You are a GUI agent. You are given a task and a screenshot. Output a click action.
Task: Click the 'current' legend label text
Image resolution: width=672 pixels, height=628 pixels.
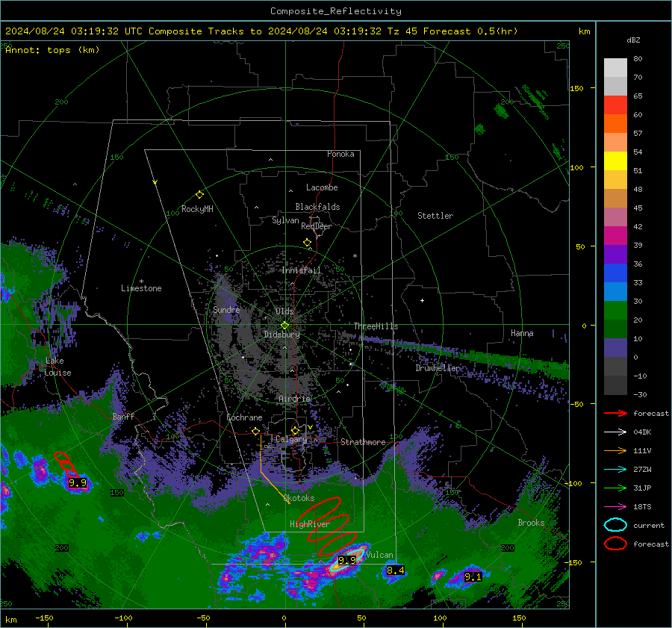point(649,526)
